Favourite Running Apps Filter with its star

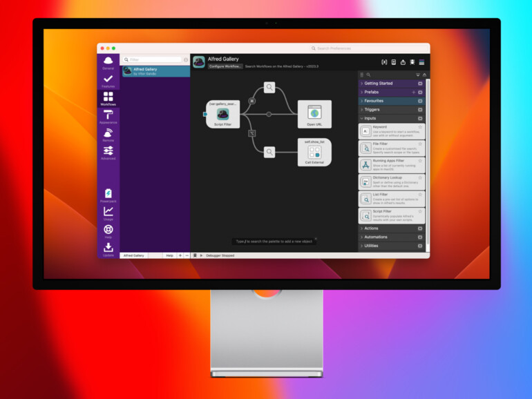[420, 161]
